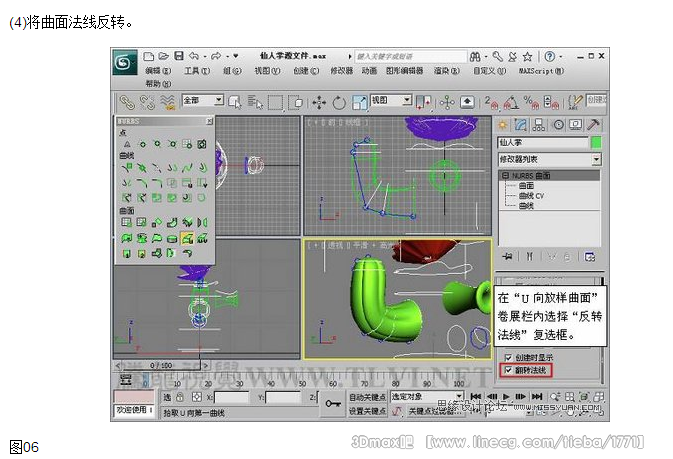Open the MAXScript(M) menu
This screenshot has height=459, width=673.
[540, 71]
